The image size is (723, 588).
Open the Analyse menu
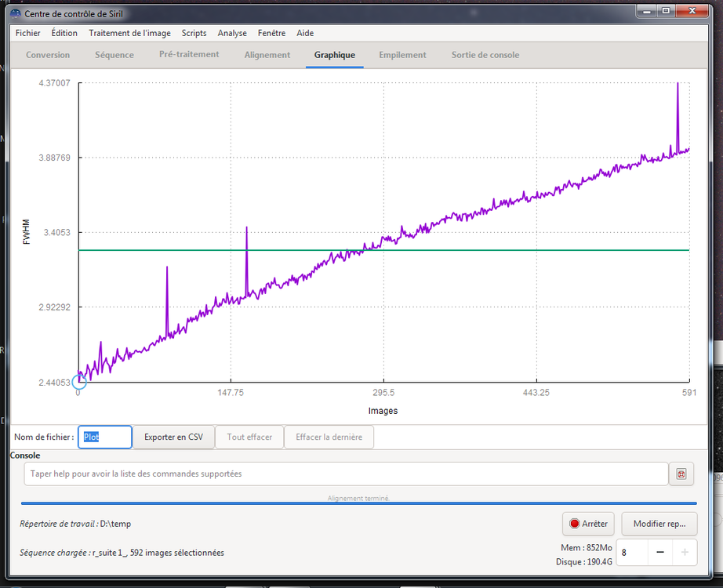pyautogui.click(x=232, y=33)
